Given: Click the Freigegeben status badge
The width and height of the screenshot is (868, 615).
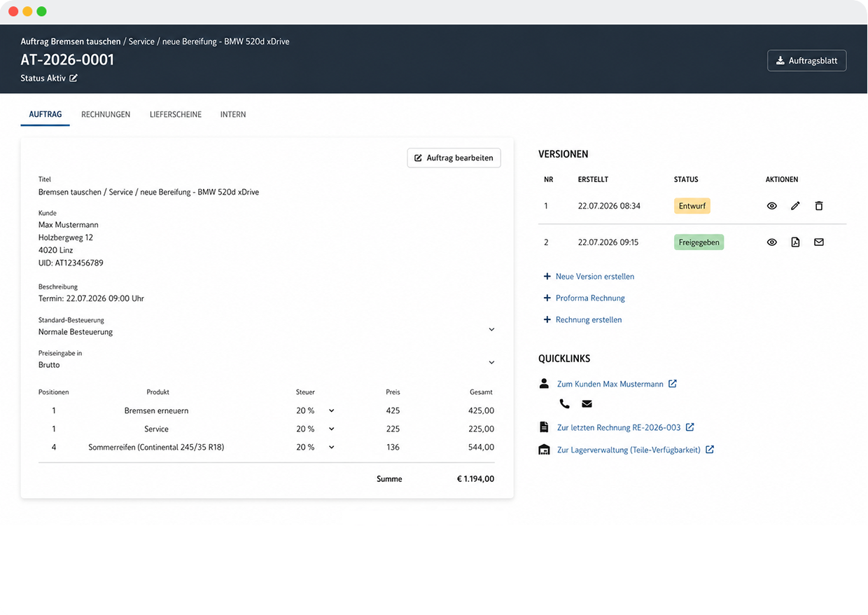Looking at the screenshot, I should coord(699,242).
